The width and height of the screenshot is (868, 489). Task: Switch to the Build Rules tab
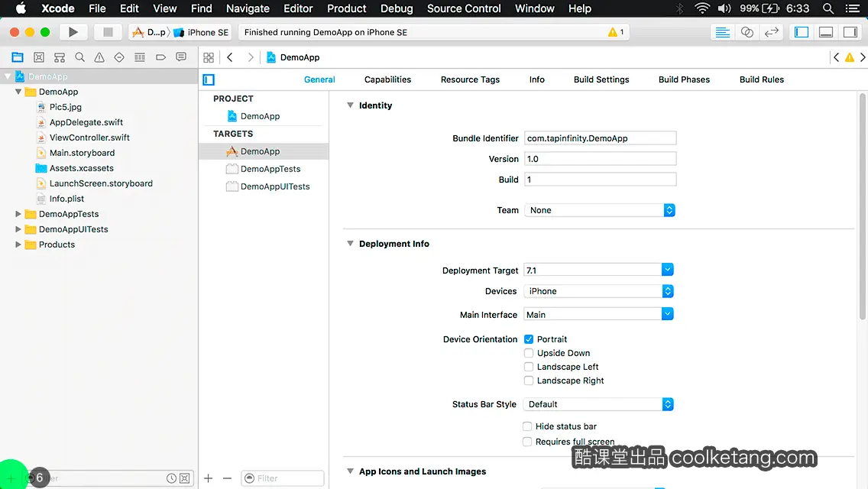(761, 79)
